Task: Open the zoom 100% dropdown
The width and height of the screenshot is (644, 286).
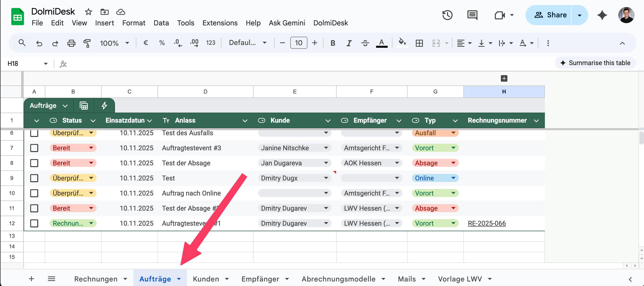Action: pyautogui.click(x=114, y=43)
